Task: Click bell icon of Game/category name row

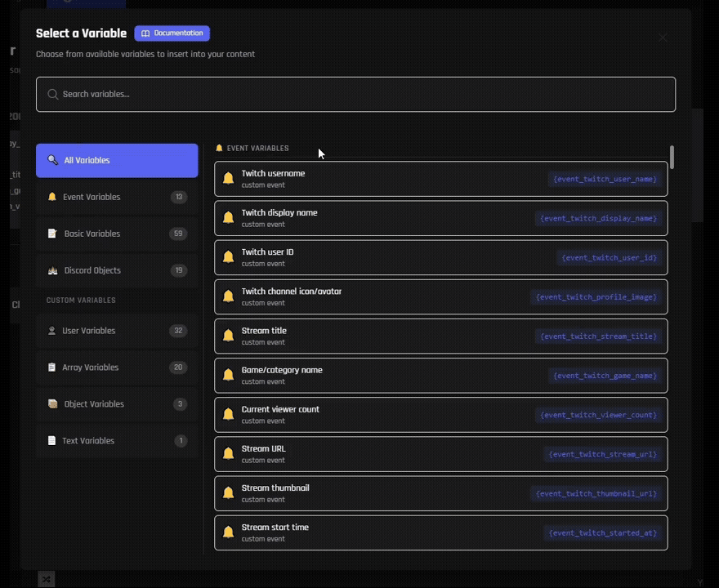Action: (x=228, y=376)
